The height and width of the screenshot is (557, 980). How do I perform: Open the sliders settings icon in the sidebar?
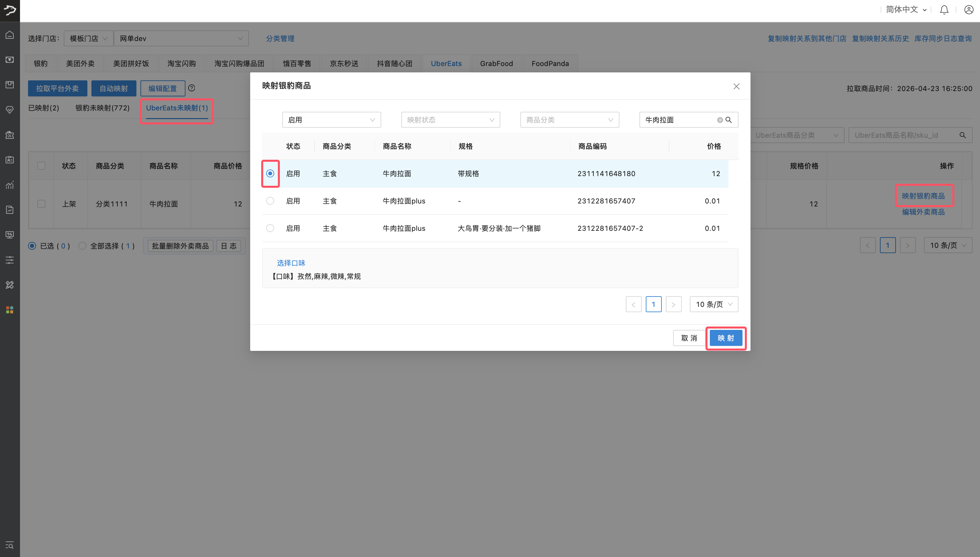click(x=10, y=260)
